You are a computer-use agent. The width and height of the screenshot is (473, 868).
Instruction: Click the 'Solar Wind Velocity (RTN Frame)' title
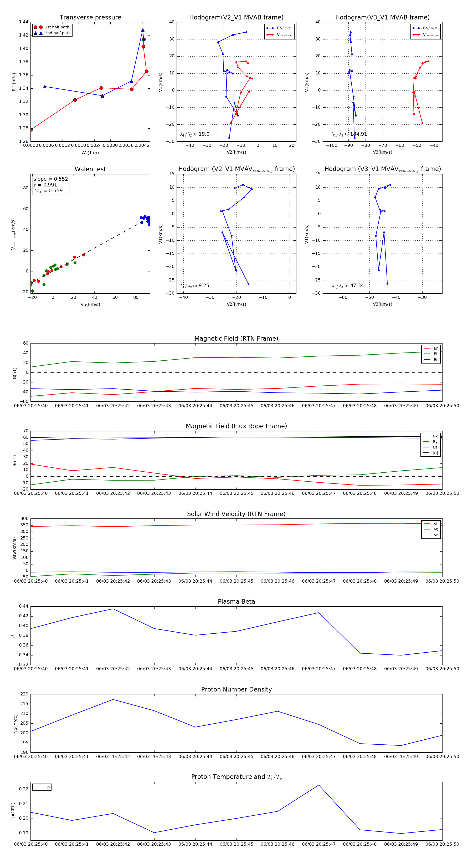pos(236,514)
